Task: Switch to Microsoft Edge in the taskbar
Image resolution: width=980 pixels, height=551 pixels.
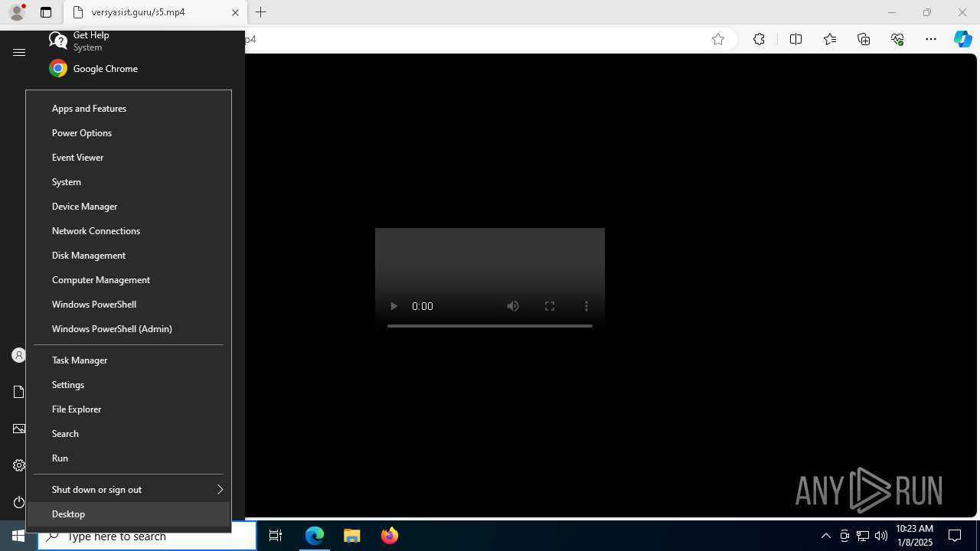Action: tap(315, 536)
